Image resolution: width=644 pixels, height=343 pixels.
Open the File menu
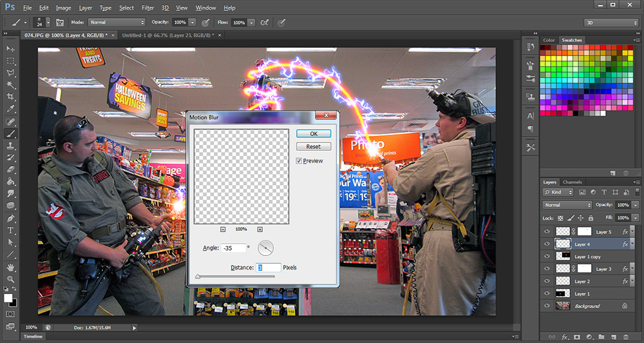point(27,8)
